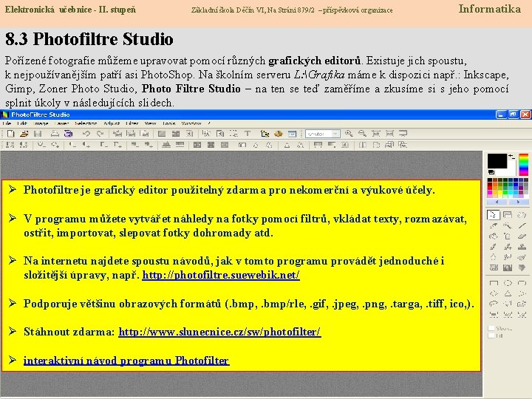Open the Selection menu
Viewport: 532px width, 399px height.
[x=86, y=123]
